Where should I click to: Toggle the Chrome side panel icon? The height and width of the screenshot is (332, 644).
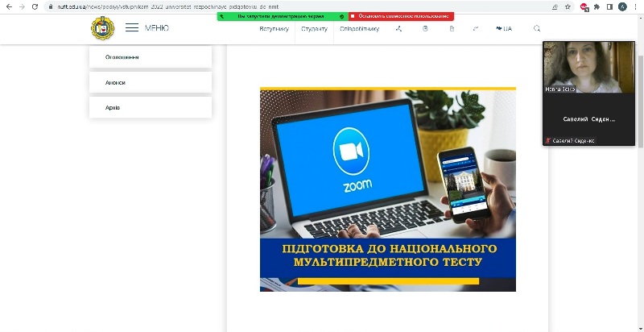pos(609,6)
